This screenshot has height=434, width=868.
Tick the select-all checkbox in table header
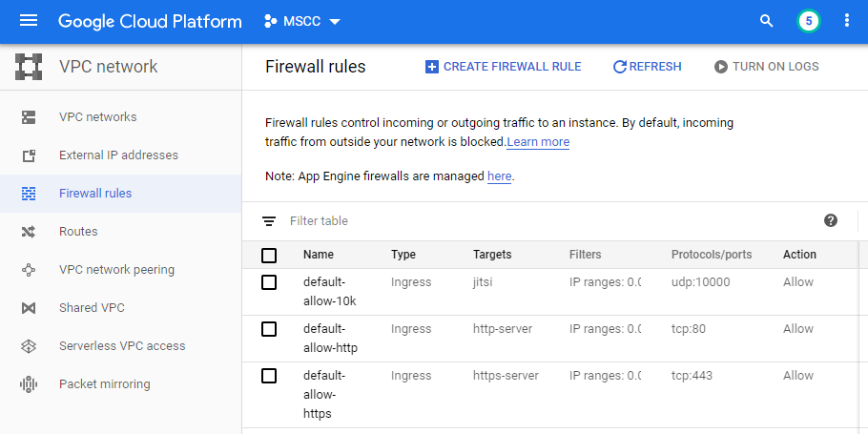point(269,256)
